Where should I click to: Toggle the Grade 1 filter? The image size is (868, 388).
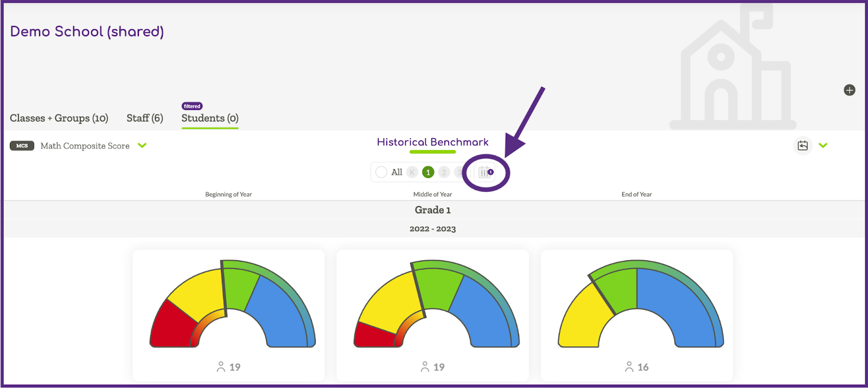tap(428, 172)
